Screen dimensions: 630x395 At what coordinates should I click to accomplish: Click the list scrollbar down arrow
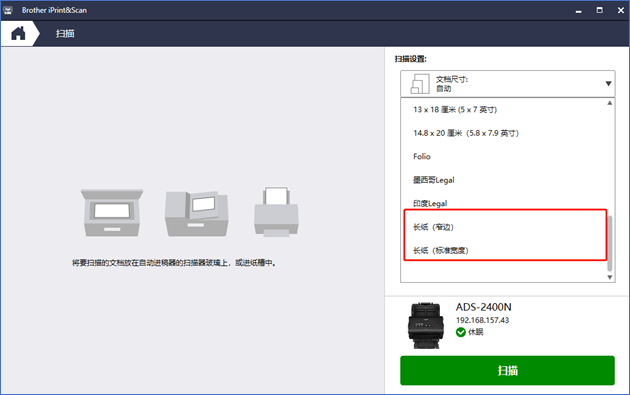click(x=610, y=277)
